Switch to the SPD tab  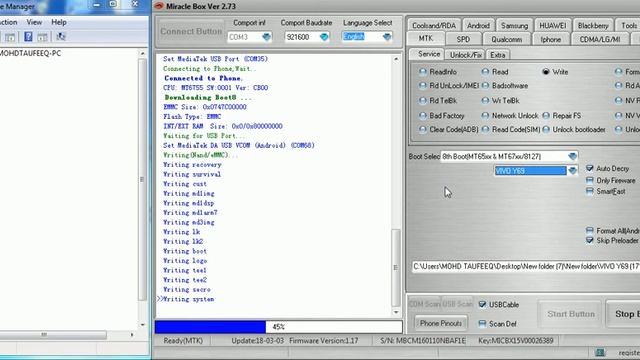point(463,39)
